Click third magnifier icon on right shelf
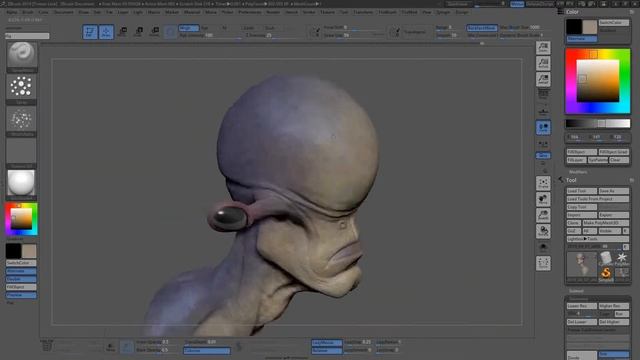This screenshot has width=640, height=360. [543, 79]
